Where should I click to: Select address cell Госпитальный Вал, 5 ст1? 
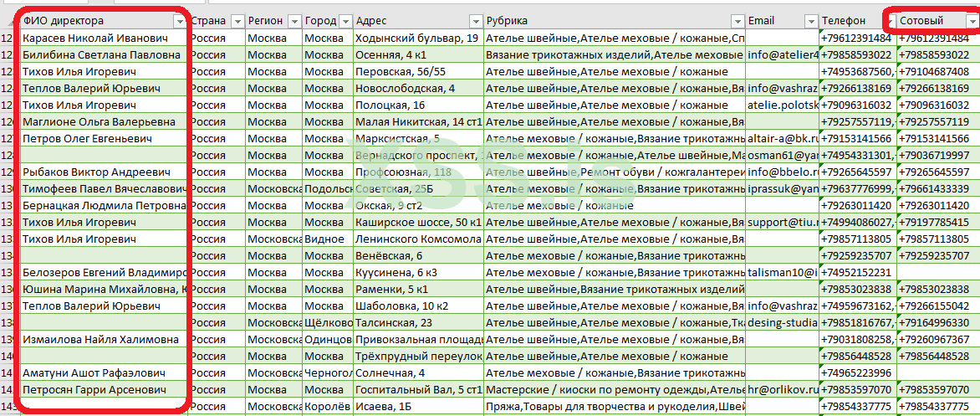[418, 390]
